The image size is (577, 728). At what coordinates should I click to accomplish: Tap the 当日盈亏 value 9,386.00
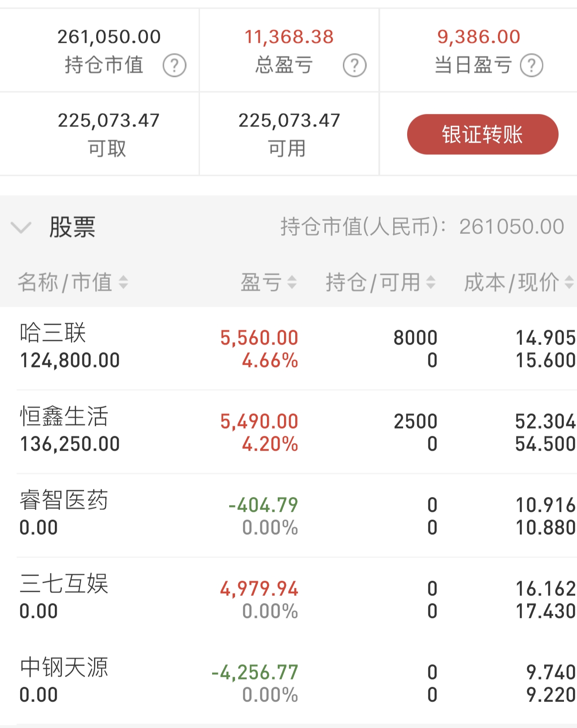(x=479, y=37)
